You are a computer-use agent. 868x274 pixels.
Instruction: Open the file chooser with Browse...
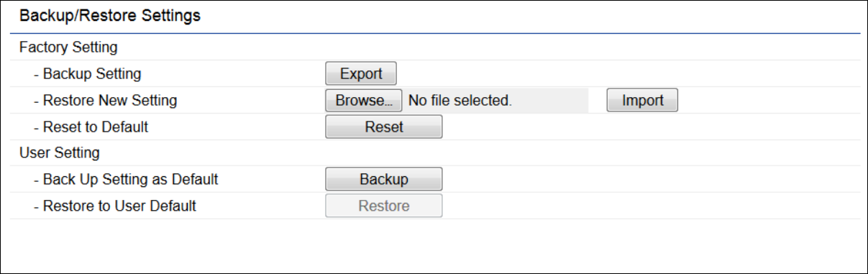coord(364,100)
